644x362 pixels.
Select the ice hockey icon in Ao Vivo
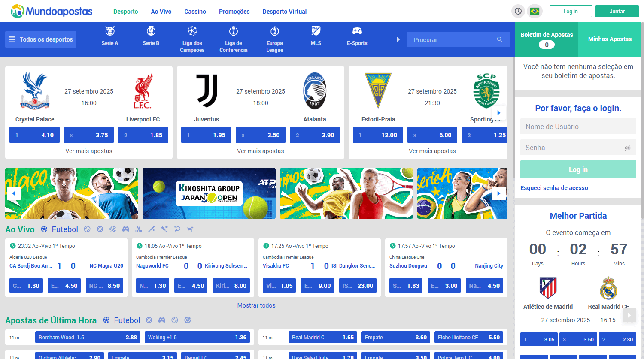coord(139,229)
